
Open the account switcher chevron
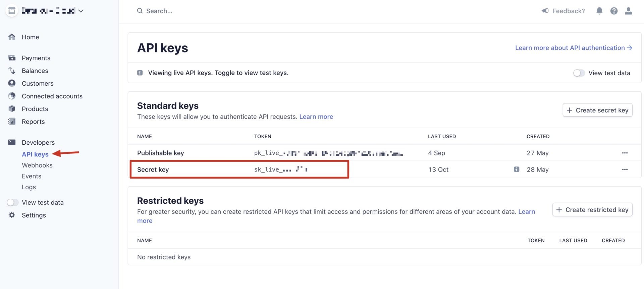[80, 11]
